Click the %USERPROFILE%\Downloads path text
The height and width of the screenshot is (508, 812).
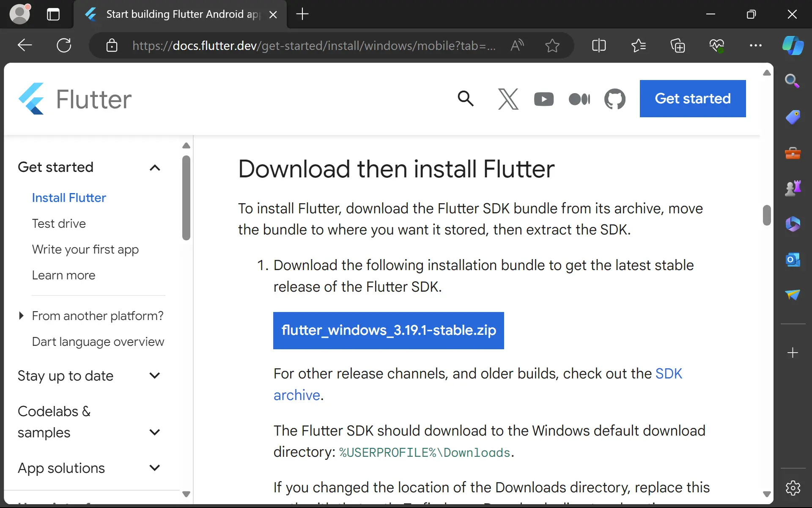click(425, 453)
